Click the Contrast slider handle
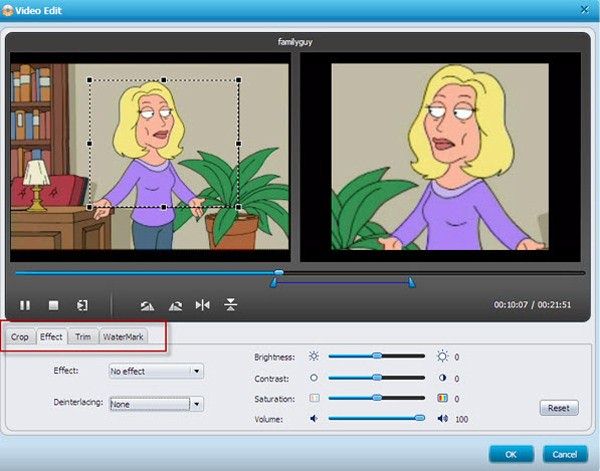Screen dimensions: 600x471 point(377,378)
